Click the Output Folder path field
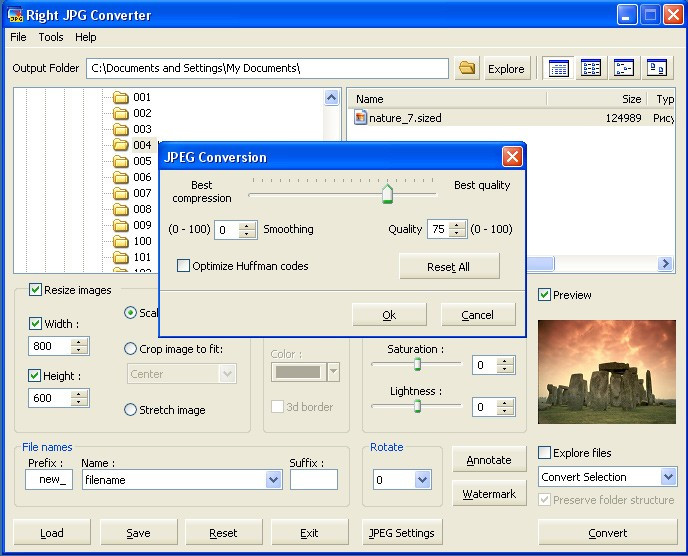The image size is (688, 556). 267,68
